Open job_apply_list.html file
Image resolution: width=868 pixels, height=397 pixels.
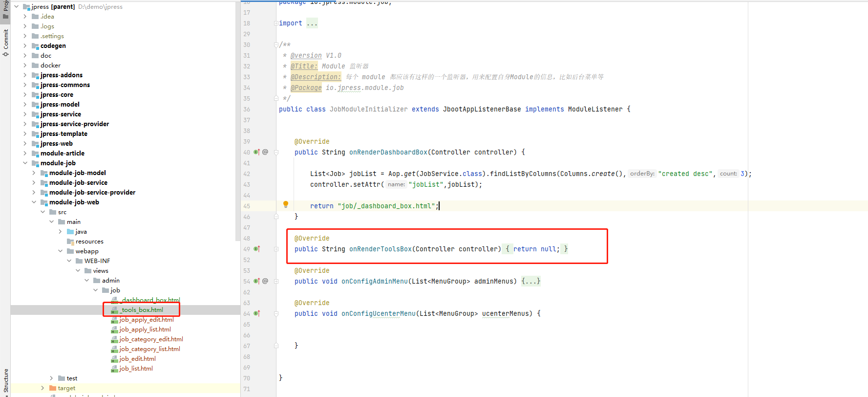145,329
